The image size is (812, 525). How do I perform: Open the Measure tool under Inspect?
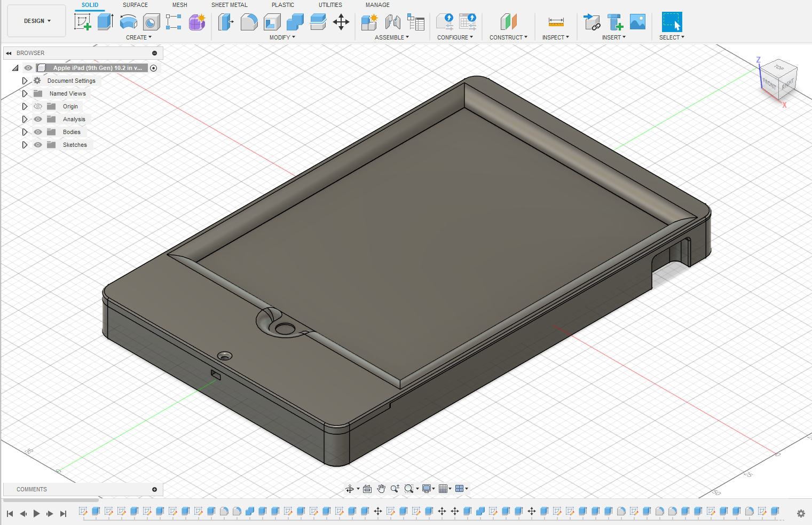[x=556, y=22]
